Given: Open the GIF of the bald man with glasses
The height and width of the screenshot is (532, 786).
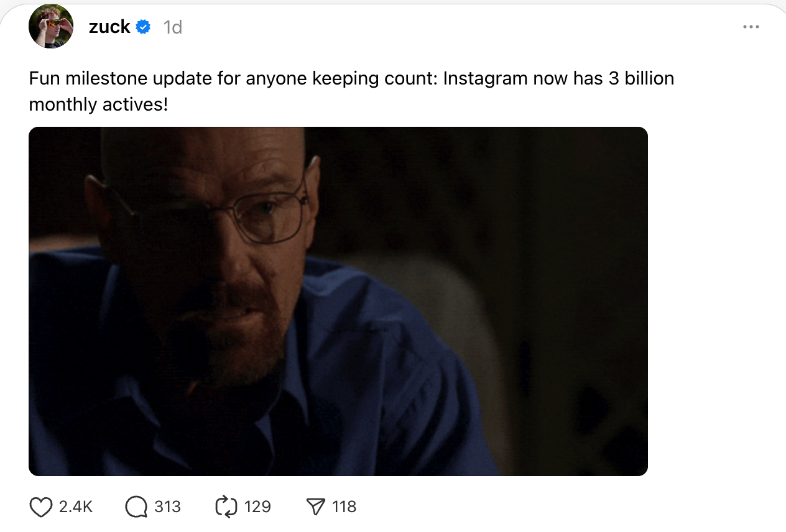Looking at the screenshot, I should pyautogui.click(x=338, y=301).
